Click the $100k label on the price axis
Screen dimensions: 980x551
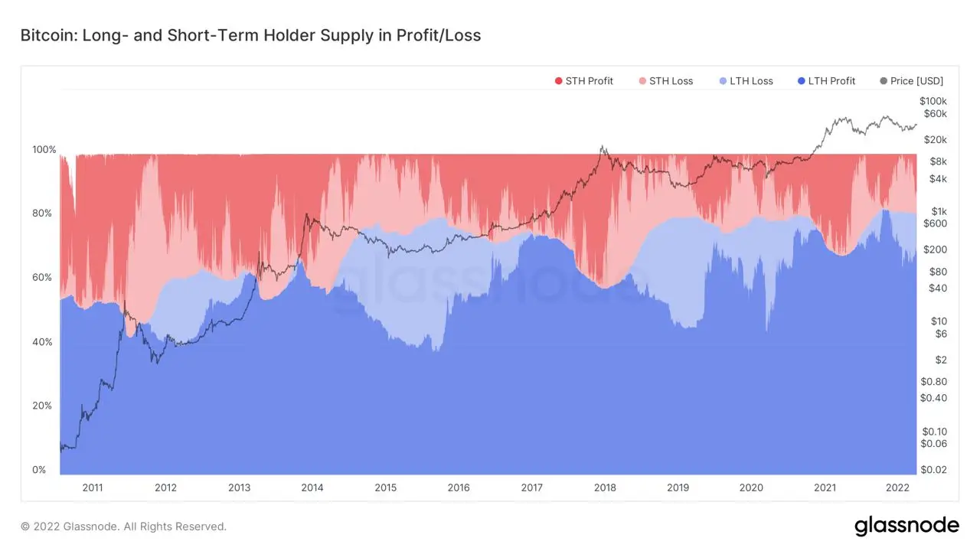(933, 101)
